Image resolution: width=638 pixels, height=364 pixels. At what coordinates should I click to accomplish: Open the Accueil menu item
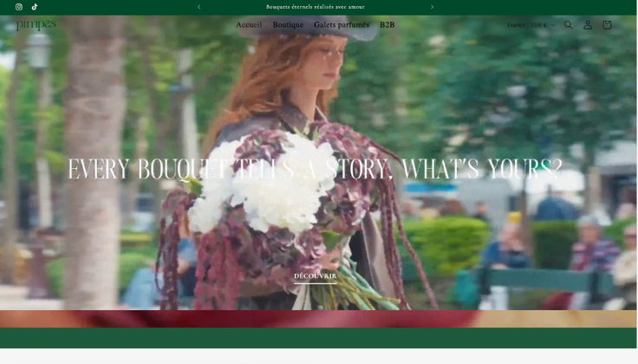[x=249, y=25]
